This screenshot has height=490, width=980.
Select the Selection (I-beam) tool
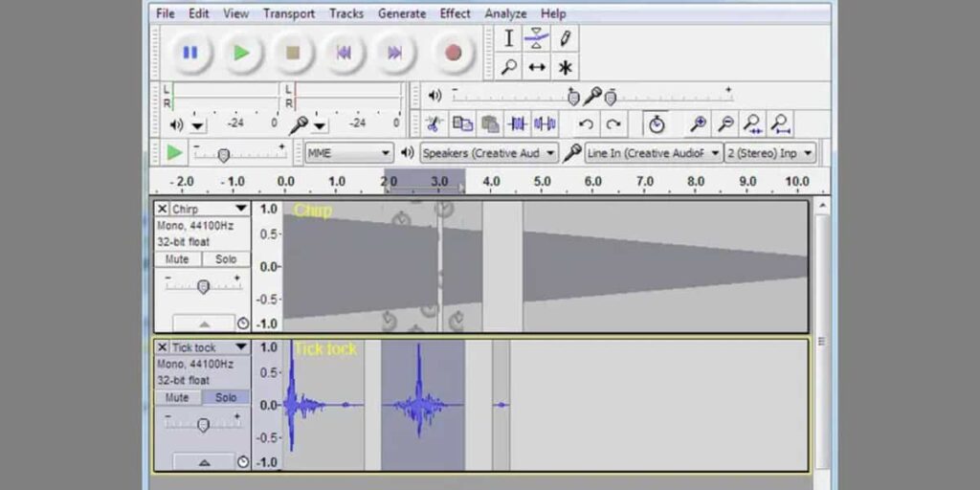(509, 38)
